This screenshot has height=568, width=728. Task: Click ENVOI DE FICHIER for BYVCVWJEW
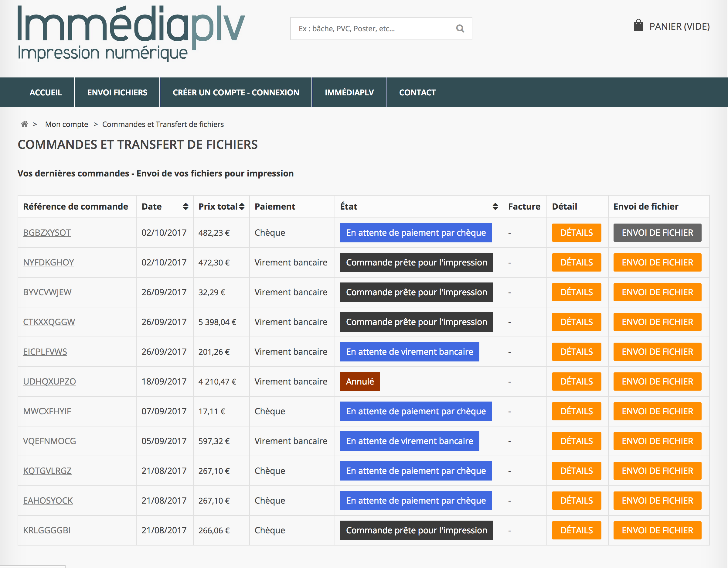[657, 292]
